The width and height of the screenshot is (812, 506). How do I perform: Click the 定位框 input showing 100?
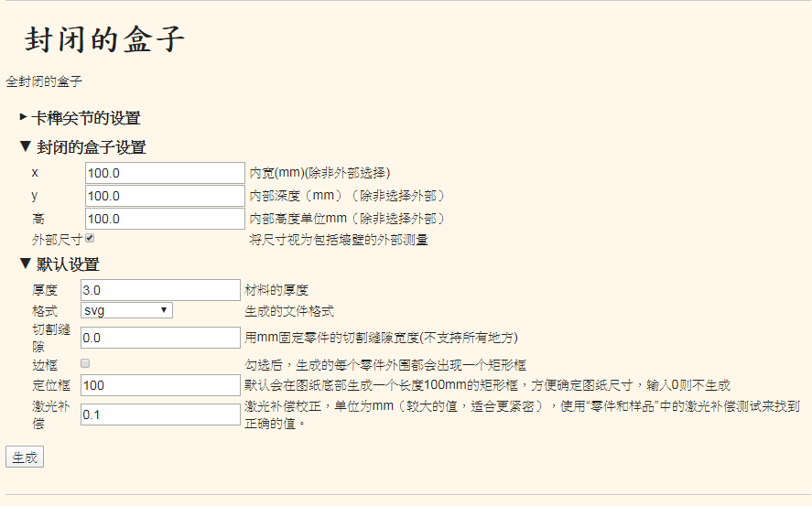click(160, 385)
